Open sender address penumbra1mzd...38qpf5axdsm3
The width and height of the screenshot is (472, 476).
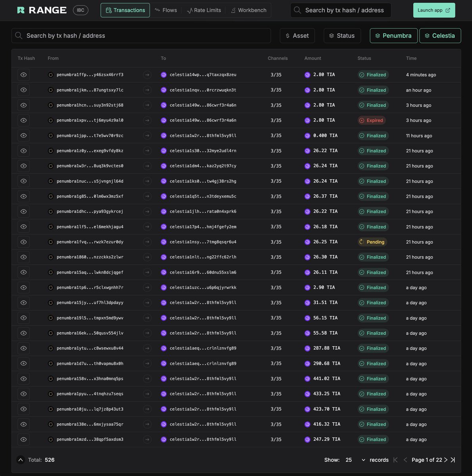(90, 440)
